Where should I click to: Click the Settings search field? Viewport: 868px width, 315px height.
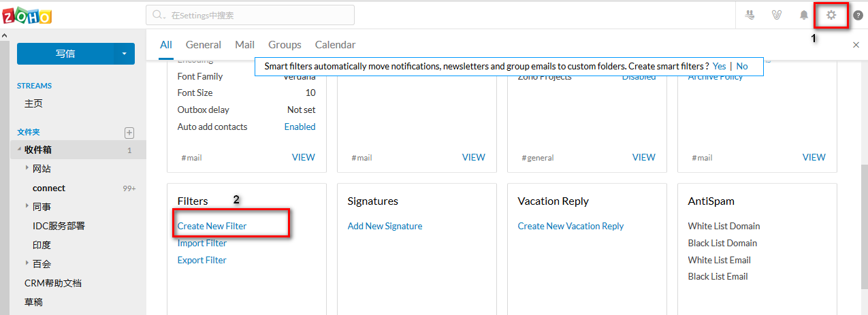(x=250, y=15)
